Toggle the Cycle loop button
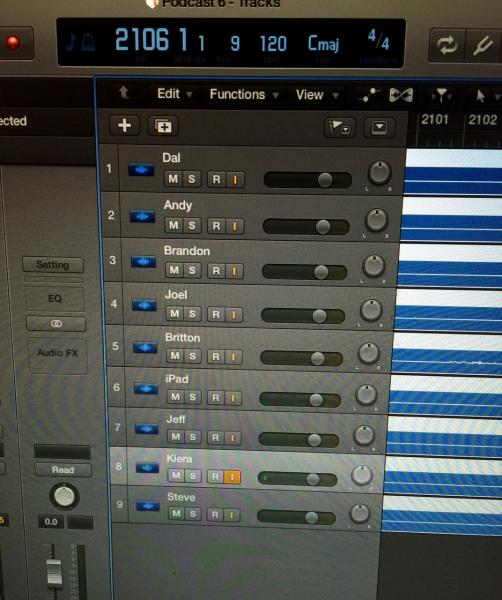The image size is (502, 600). (447, 45)
